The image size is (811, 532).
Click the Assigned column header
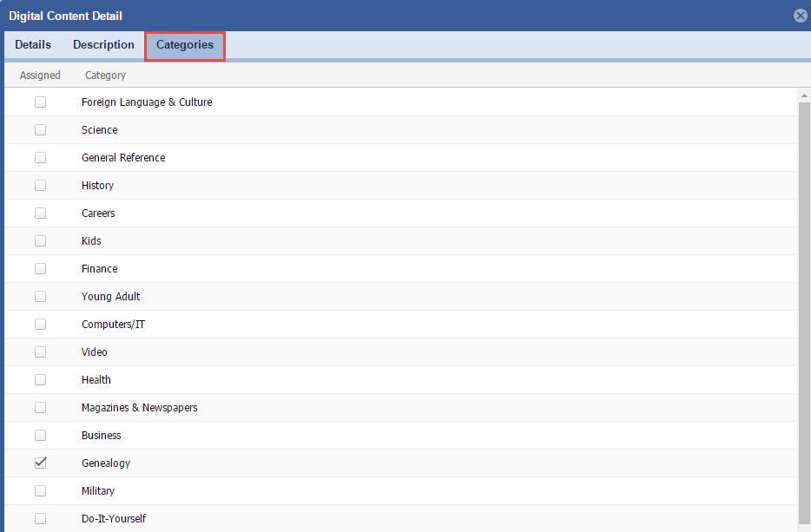coord(40,76)
